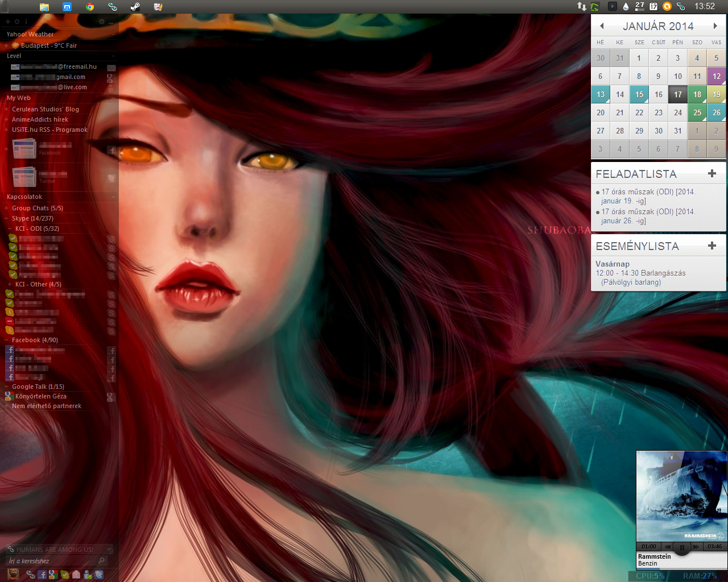This screenshot has height=582, width=728.
Task: Click the circle icon atop the contact list
Action: coord(17,22)
